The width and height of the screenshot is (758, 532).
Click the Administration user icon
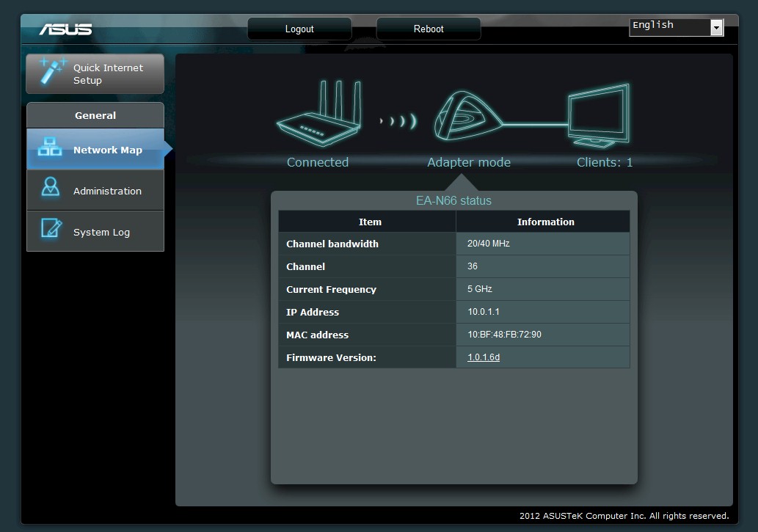click(51, 186)
